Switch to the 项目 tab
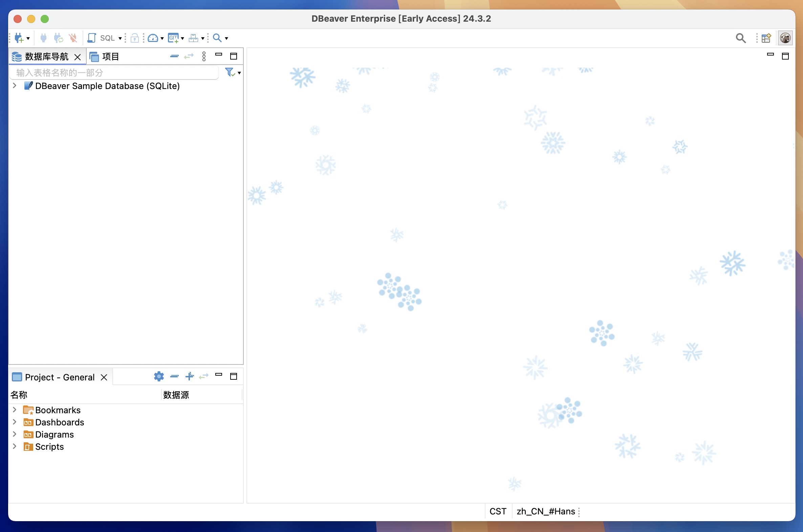Viewport: 803px width, 532px height. pyautogui.click(x=105, y=57)
